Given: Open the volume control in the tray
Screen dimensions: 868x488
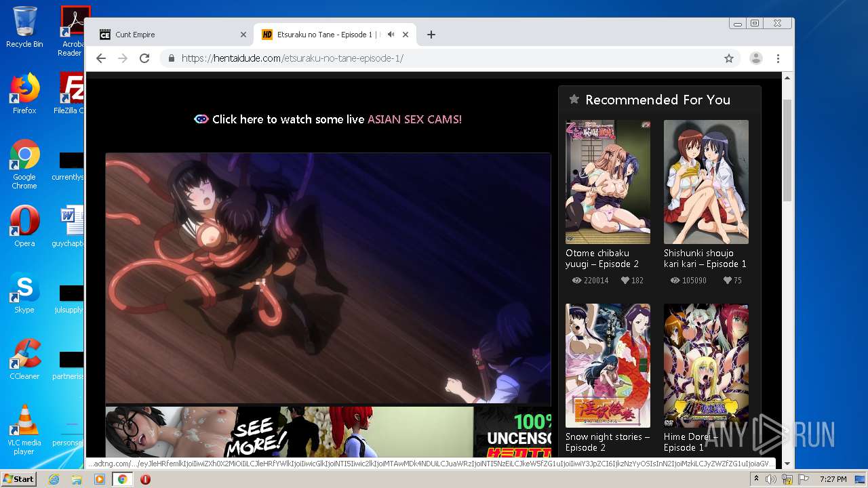Looking at the screenshot, I should click(x=771, y=479).
